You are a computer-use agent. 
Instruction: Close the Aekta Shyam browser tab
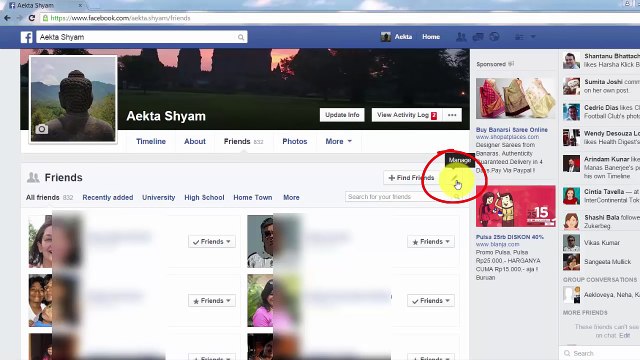point(80,5)
